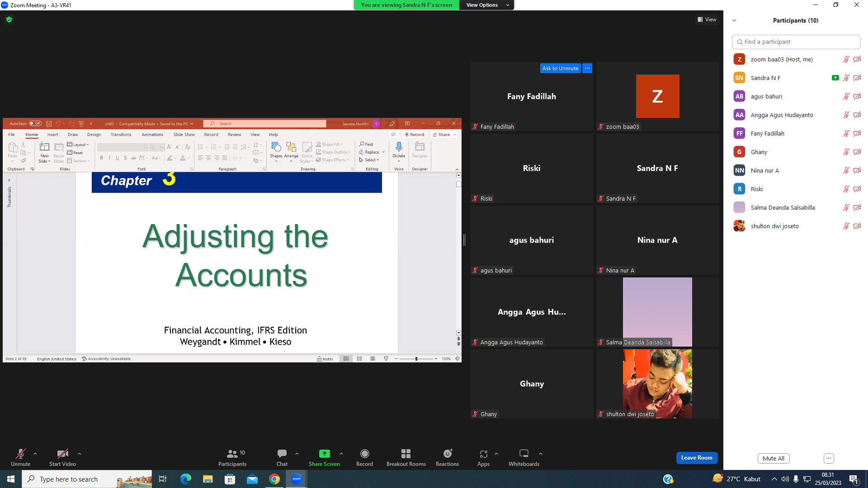Open the Select dropdown in Editing group
868x488 pixels.
pos(369,160)
